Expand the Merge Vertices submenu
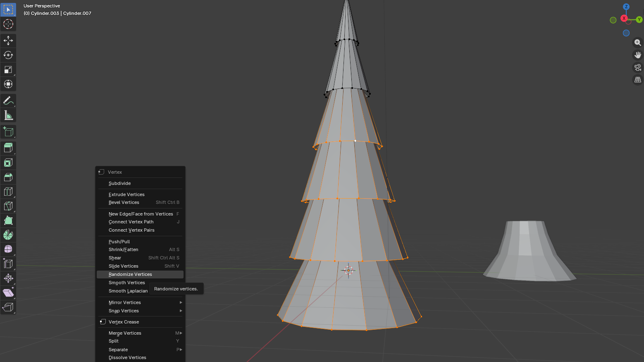This screenshot has width=644, height=362. [x=141, y=333]
